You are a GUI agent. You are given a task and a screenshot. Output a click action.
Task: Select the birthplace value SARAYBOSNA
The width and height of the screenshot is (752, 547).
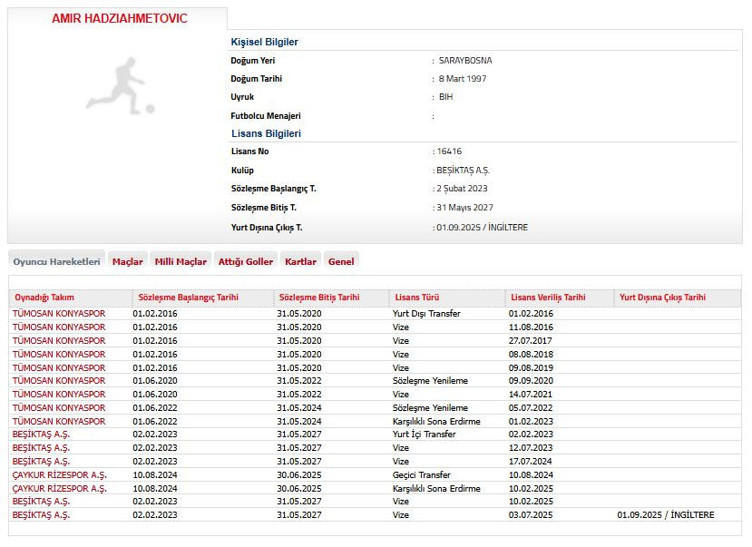pos(465,61)
